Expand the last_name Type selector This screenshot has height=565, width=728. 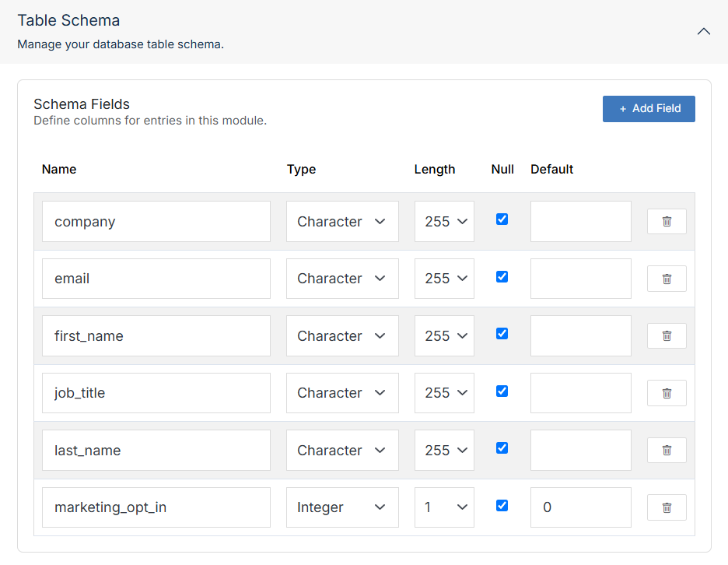[x=342, y=451]
